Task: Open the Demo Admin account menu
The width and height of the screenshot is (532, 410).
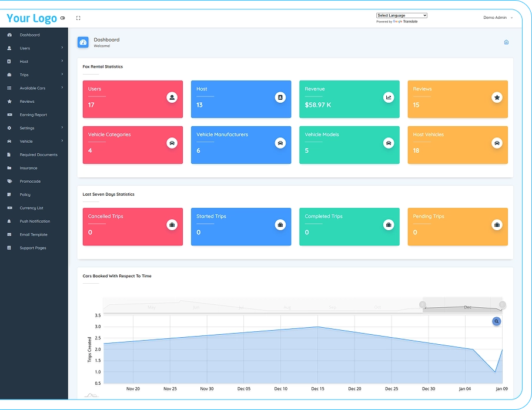Action: pyautogui.click(x=497, y=18)
